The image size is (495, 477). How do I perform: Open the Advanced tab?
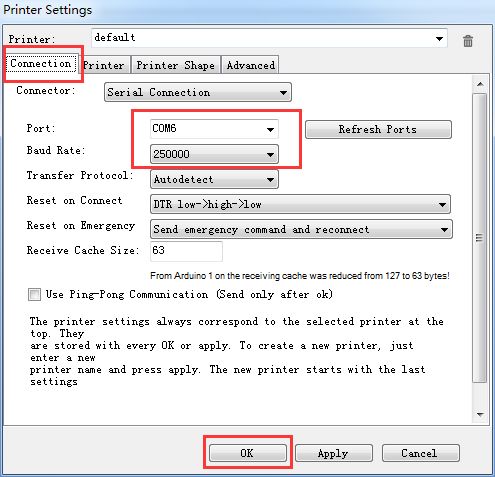pyautogui.click(x=251, y=65)
